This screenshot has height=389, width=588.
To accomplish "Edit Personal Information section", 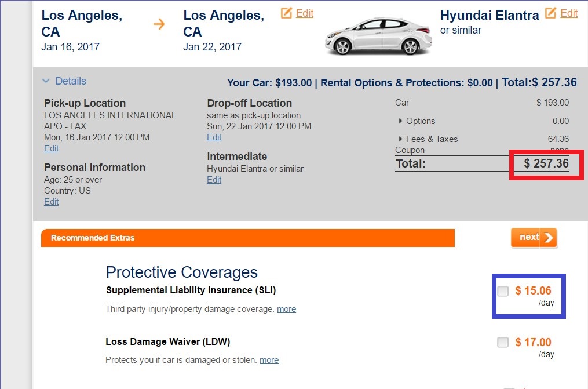I will pyautogui.click(x=52, y=202).
